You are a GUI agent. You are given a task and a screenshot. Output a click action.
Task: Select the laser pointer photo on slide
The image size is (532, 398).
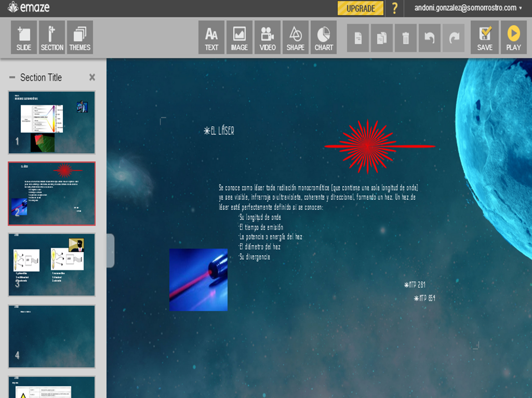coord(198,280)
